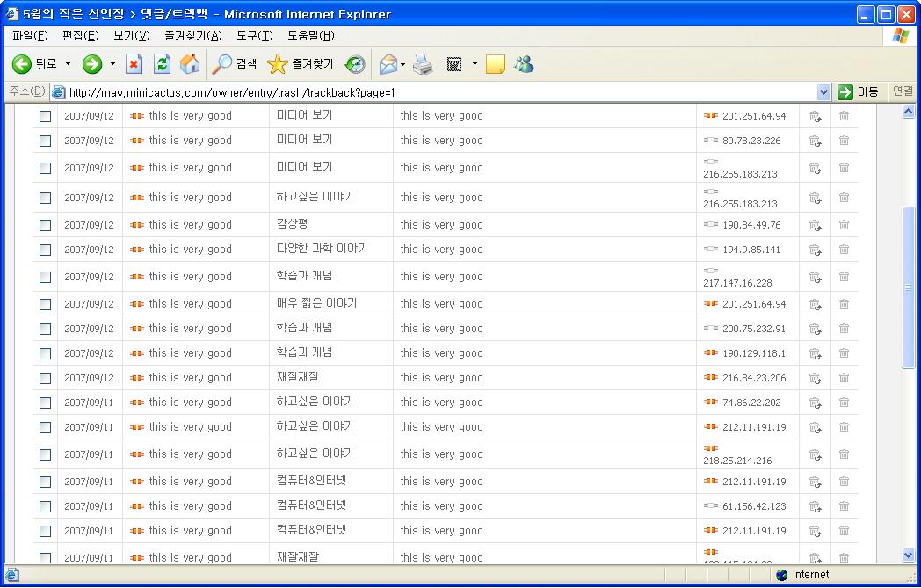The image size is (921, 588).
Task: Check the box for the 감상평 row
Action: pos(46,225)
